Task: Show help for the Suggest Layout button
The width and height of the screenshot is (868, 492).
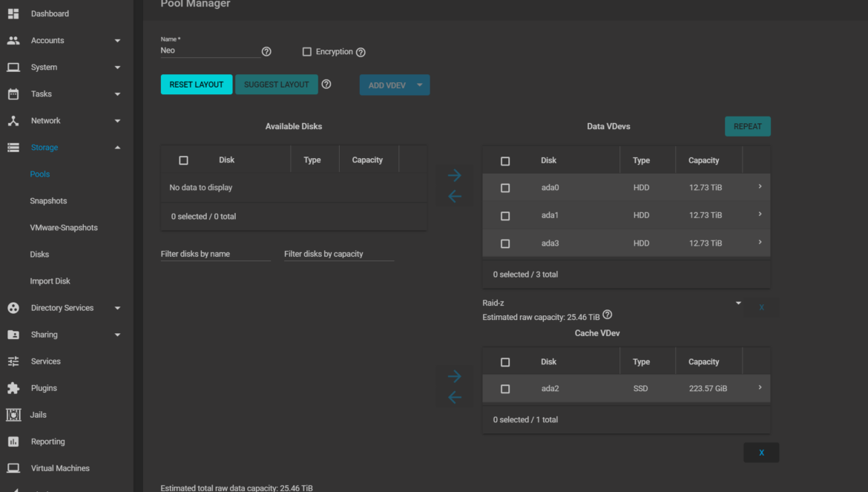Action: tap(326, 84)
